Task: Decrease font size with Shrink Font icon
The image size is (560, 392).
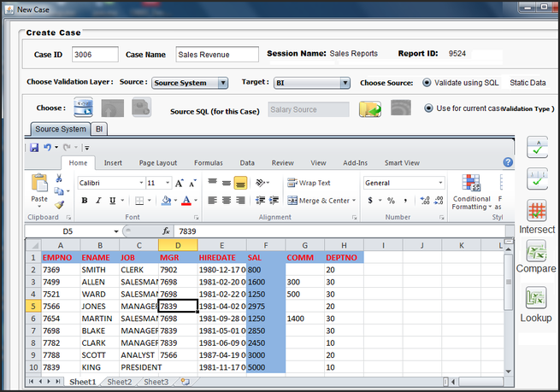Action: pyautogui.click(x=193, y=183)
